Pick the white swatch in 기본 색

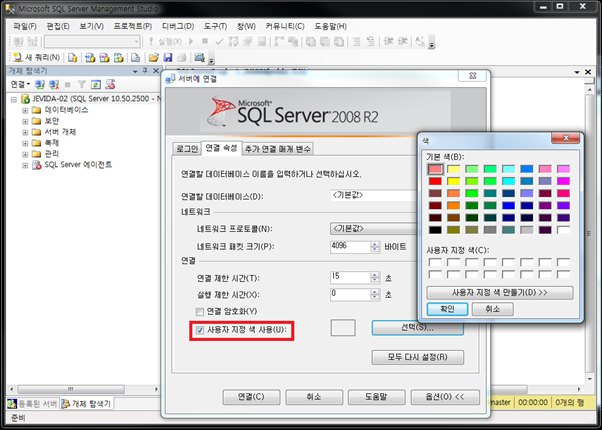point(563,230)
